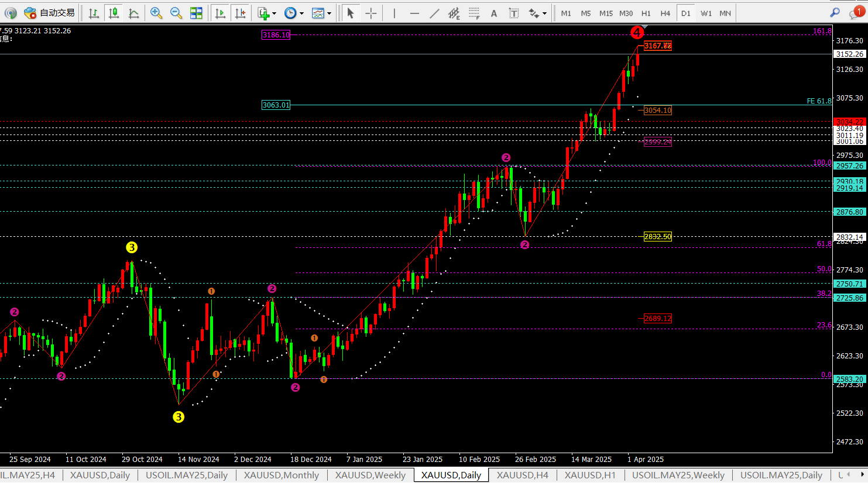Expand the periods clock dropdown arrow
The width and height of the screenshot is (868, 483).
[x=301, y=13]
